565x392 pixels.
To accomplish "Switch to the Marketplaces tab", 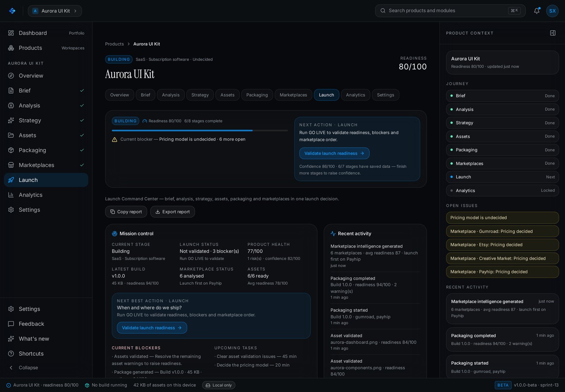I will coord(293,95).
